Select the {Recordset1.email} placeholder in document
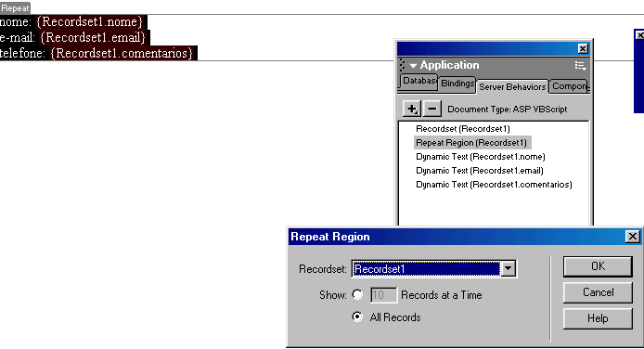This screenshot has width=644, height=349. 93,37
